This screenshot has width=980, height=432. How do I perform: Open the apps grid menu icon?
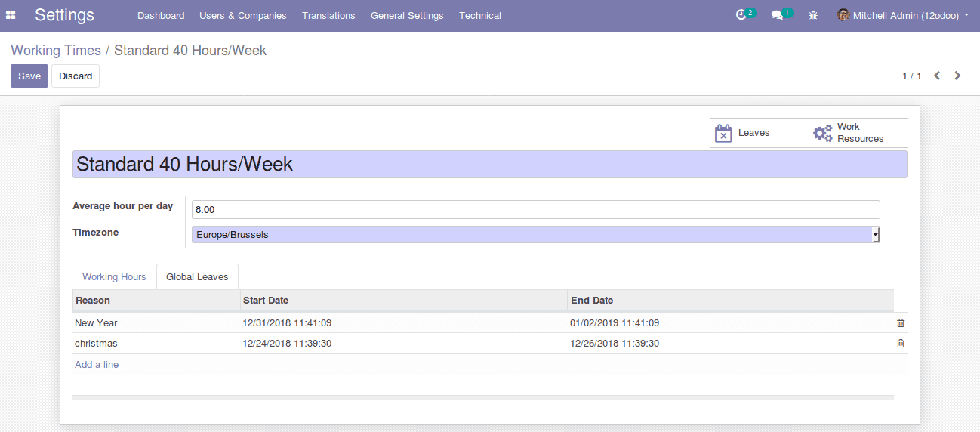[11, 15]
